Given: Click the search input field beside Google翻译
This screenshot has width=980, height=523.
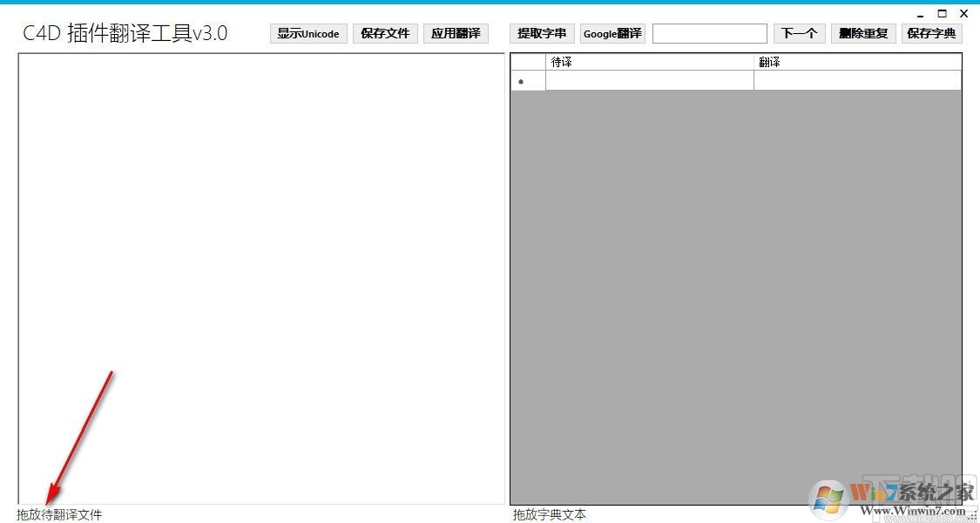Looking at the screenshot, I should [709, 33].
